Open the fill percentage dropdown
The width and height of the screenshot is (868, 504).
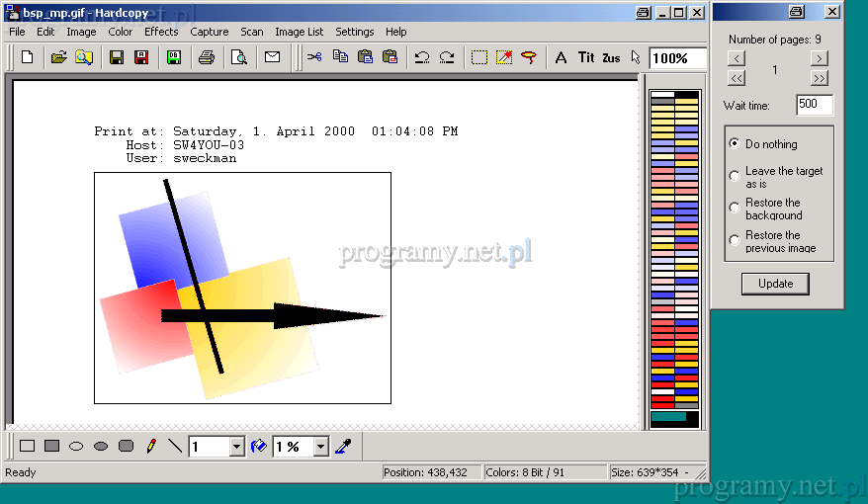(320, 447)
